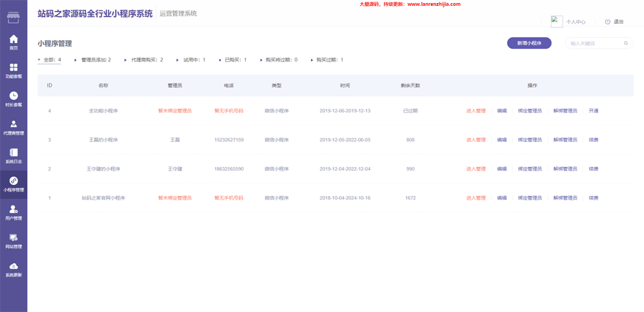
Task: Click the 管理员 column header
Action: tap(175, 86)
